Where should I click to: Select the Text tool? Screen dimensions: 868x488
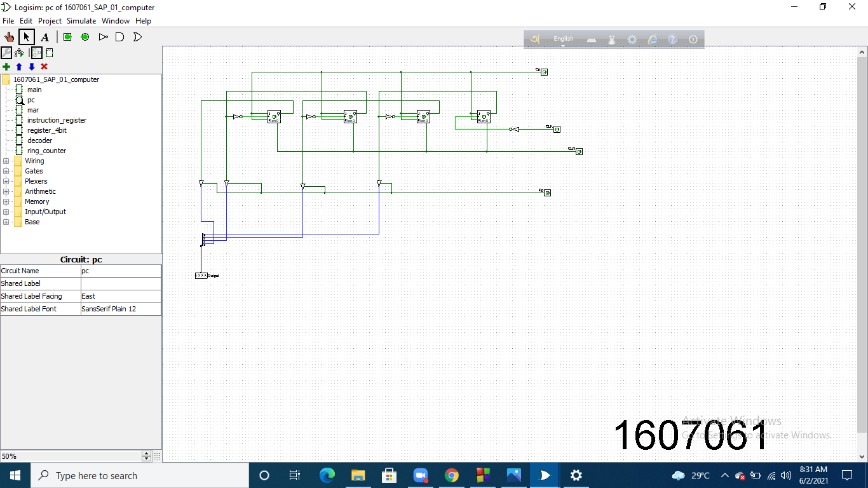click(44, 37)
